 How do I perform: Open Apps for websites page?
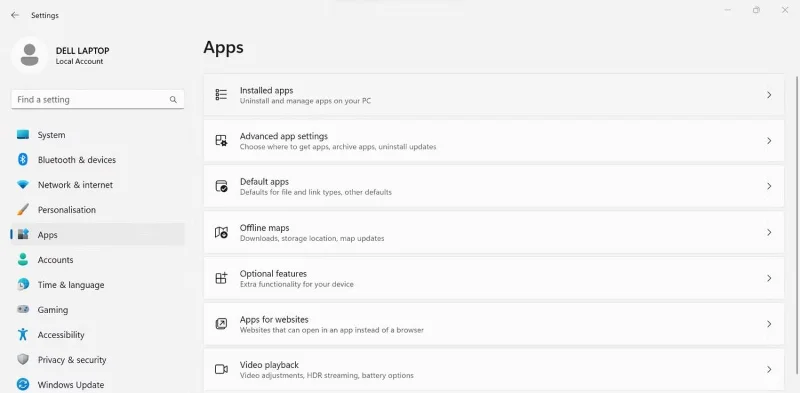click(493, 324)
